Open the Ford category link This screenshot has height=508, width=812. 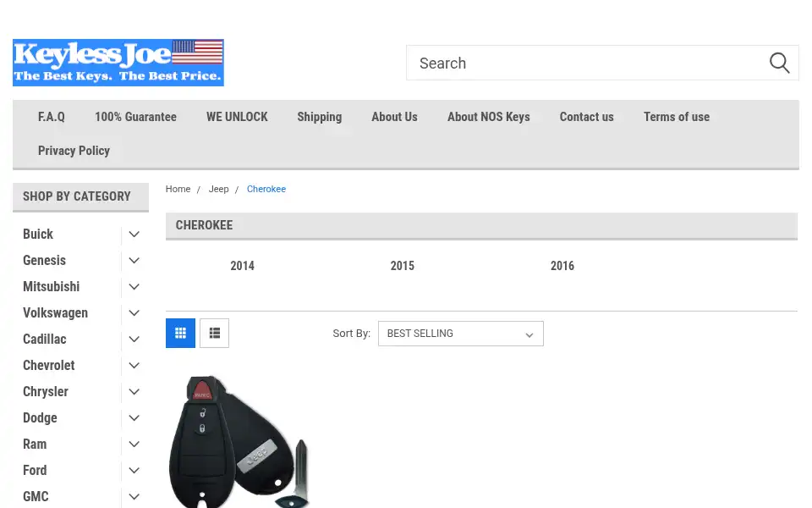click(x=35, y=470)
